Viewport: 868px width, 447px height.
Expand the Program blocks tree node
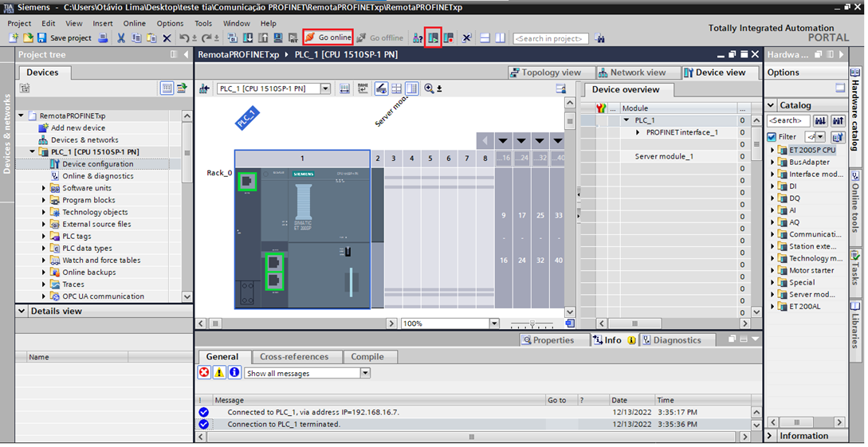45,200
